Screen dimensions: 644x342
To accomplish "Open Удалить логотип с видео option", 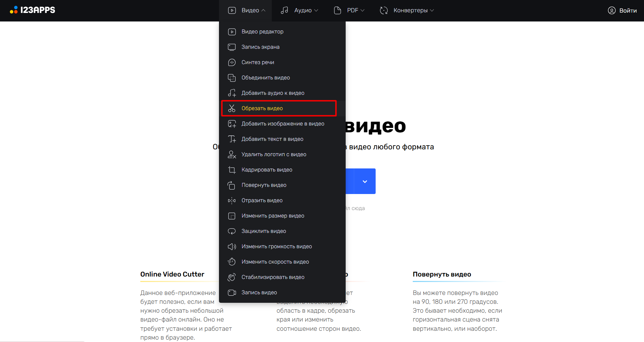I will (274, 154).
